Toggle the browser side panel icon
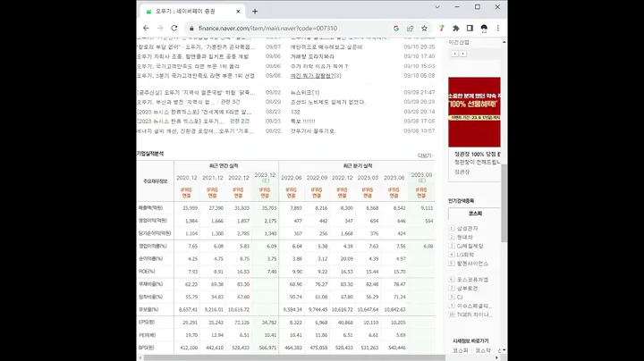Screen dimensions: 644x361 pos(470,29)
